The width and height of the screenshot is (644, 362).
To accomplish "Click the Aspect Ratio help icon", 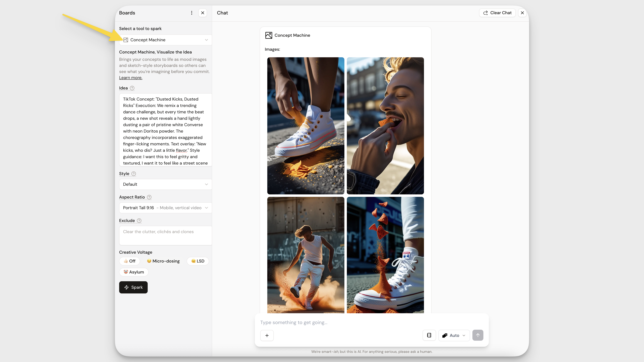I will pos(149,197).
